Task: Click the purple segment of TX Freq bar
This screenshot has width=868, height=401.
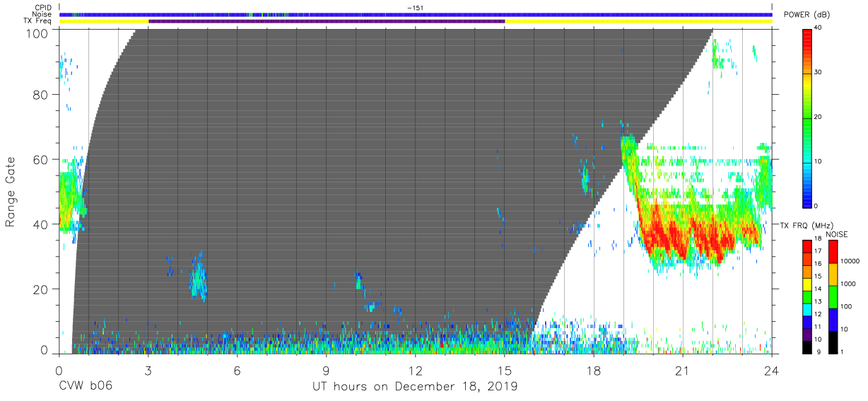Action: pos(326,21)
